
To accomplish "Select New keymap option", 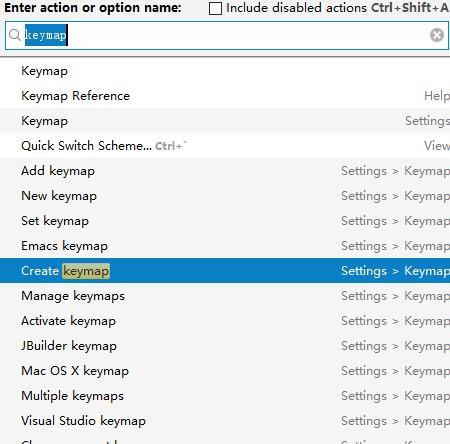I will coord(225,196).
